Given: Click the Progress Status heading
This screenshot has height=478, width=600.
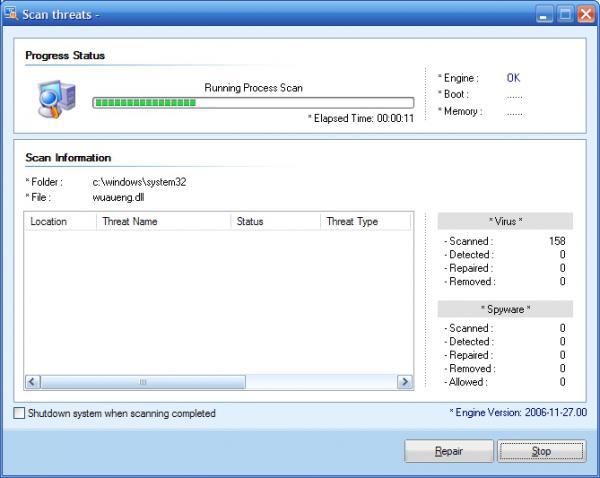Looking at the screenshot, I should pos(65,55).
